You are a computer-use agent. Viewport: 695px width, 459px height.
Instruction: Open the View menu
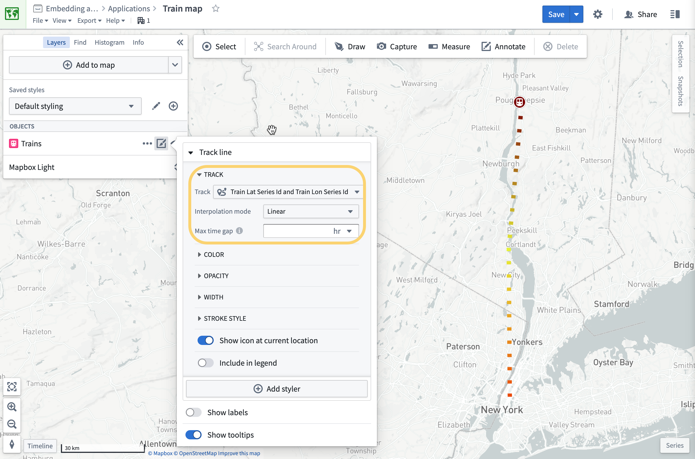point(62,20)
